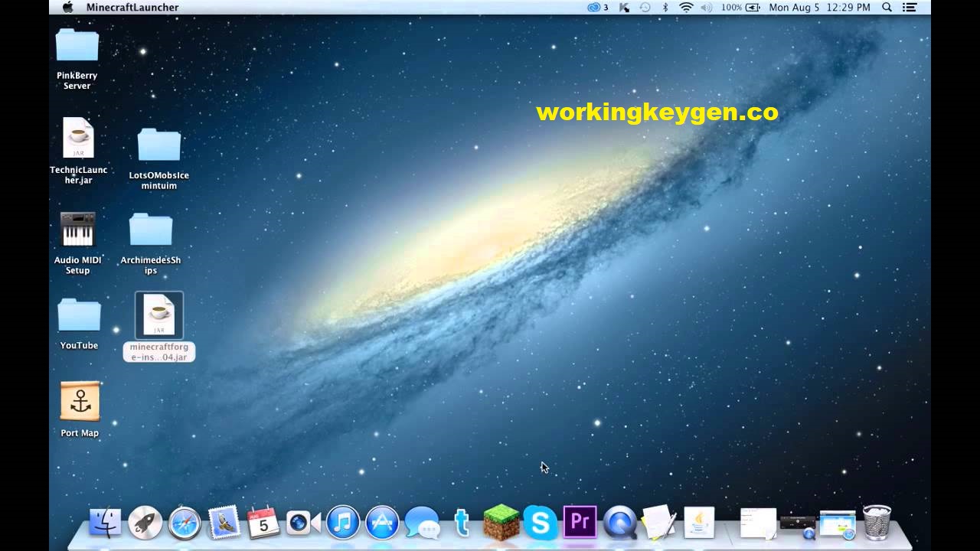
Task: Open iTunes from the Dock
Action: (x=343, y=524)
